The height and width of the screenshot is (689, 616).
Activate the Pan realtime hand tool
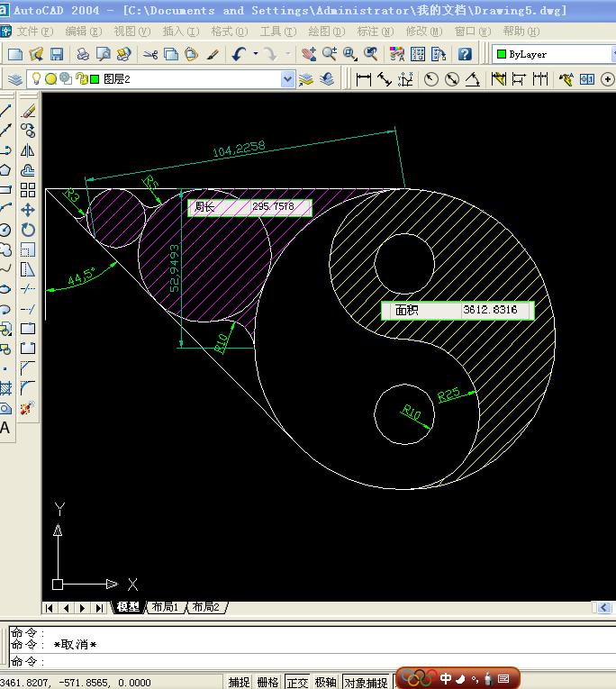pyautogui.click(x=308, y=54)
